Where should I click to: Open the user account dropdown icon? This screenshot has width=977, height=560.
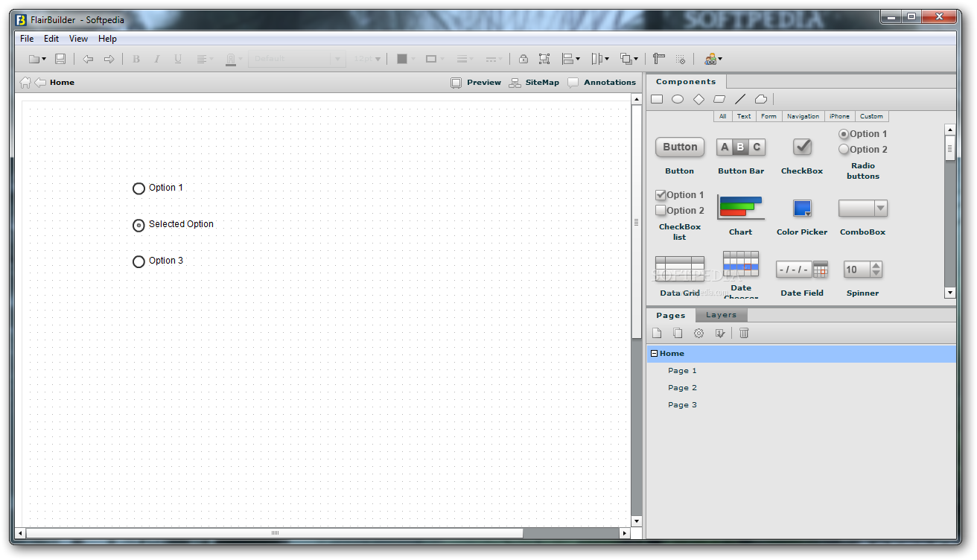pyautogui.click(x=713, y=59)
